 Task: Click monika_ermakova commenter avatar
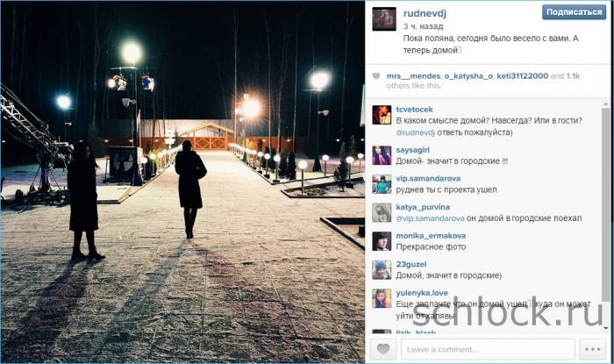382,241
